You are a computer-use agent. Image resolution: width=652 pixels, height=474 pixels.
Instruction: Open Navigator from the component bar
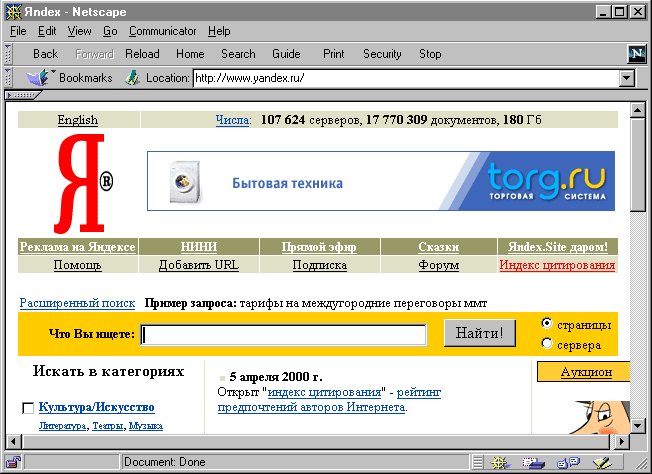[500, 462]
